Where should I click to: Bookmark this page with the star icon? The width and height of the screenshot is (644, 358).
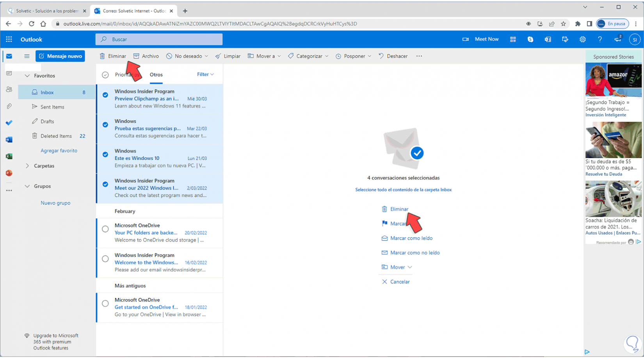(x=563, y=24)
